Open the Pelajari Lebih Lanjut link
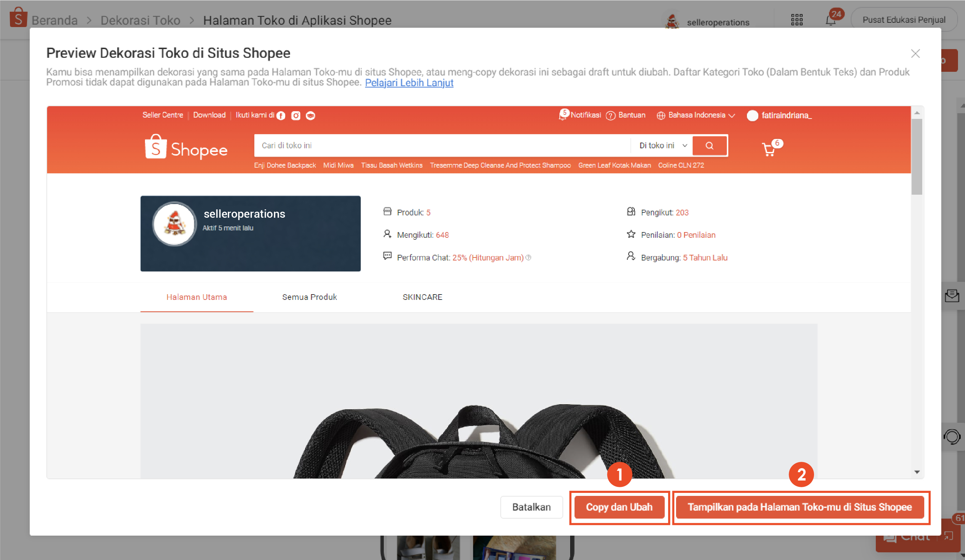 tap(409, 83)
